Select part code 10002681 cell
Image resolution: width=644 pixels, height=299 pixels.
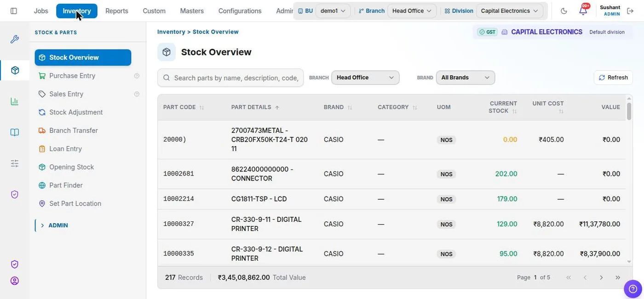tap(178, 174)
